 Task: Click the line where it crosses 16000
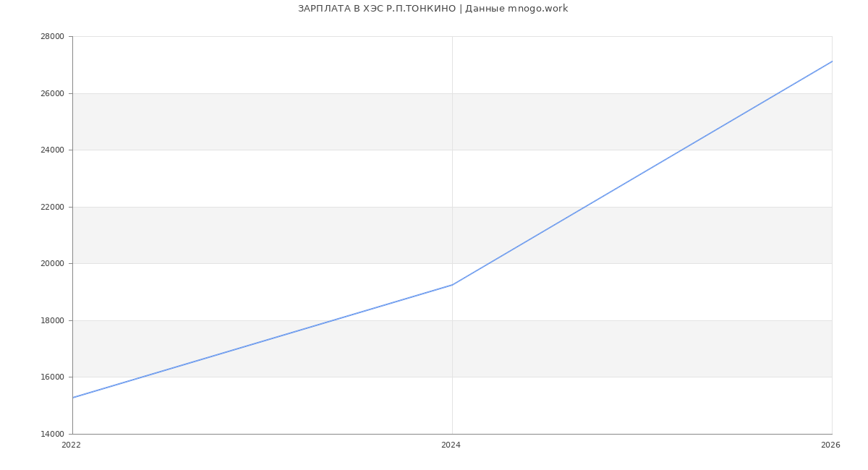(x=142, y=377)
